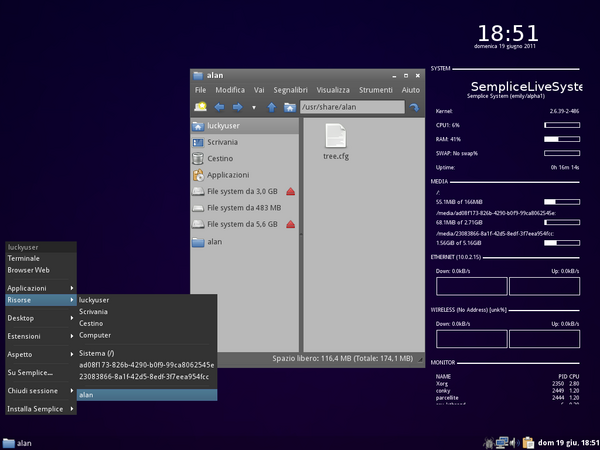
Task: Go back using the left arrow
Action: (x=220, y=106)
